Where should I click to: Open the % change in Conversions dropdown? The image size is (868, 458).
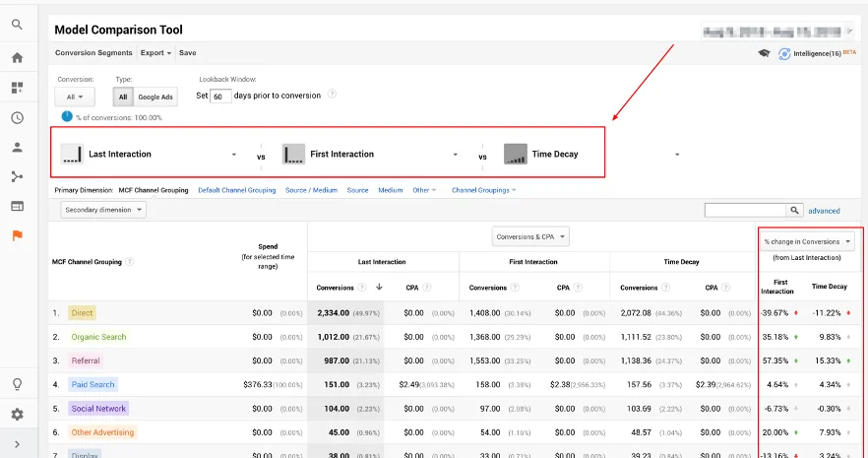coord(807,241)
